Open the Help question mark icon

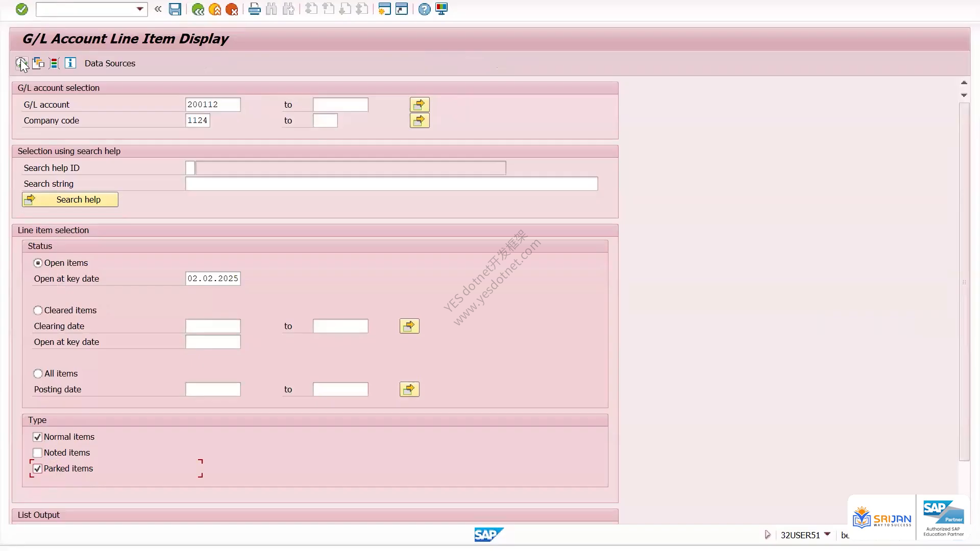(x=424, y=9)
